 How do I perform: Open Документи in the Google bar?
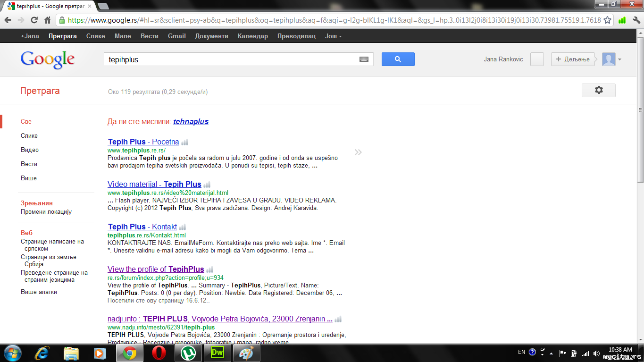[x=212, y=36]
